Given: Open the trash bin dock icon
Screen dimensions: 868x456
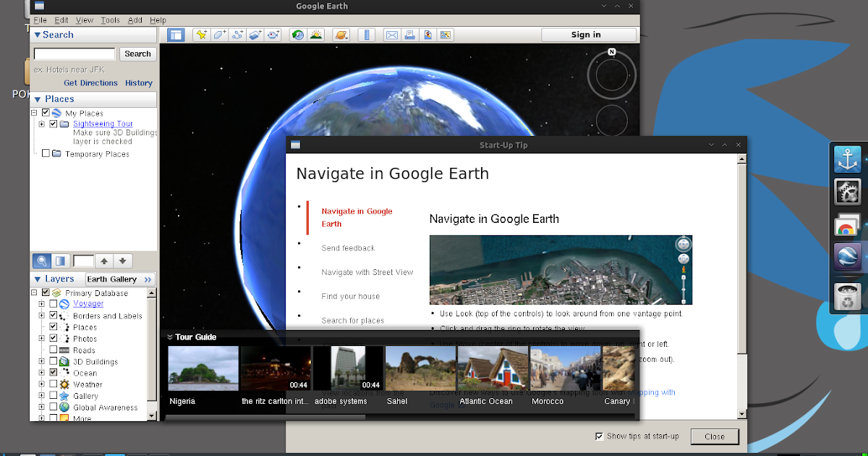Looking at the screenshot, I should [848, 297].
